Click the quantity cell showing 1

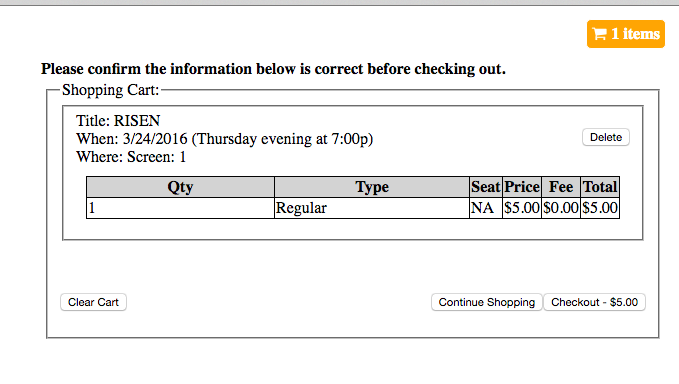[x=180, y=208]
